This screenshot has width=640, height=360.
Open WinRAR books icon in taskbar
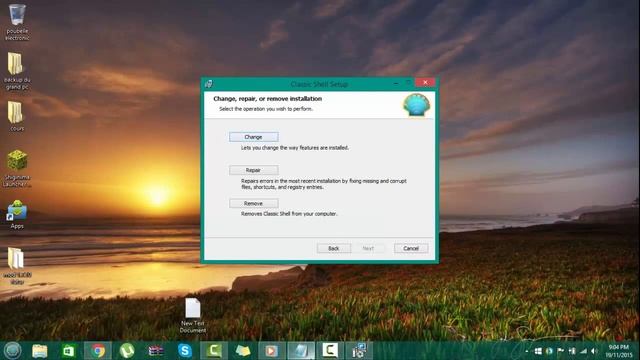(156, 351)
